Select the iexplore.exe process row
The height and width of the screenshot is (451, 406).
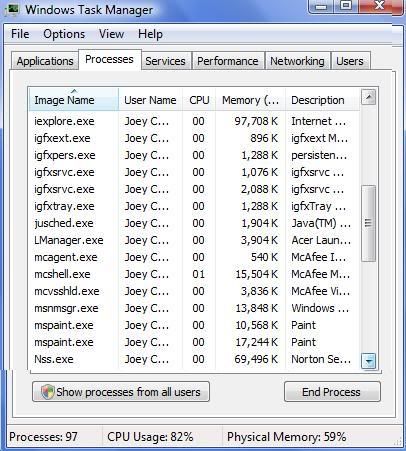point(194,121)
